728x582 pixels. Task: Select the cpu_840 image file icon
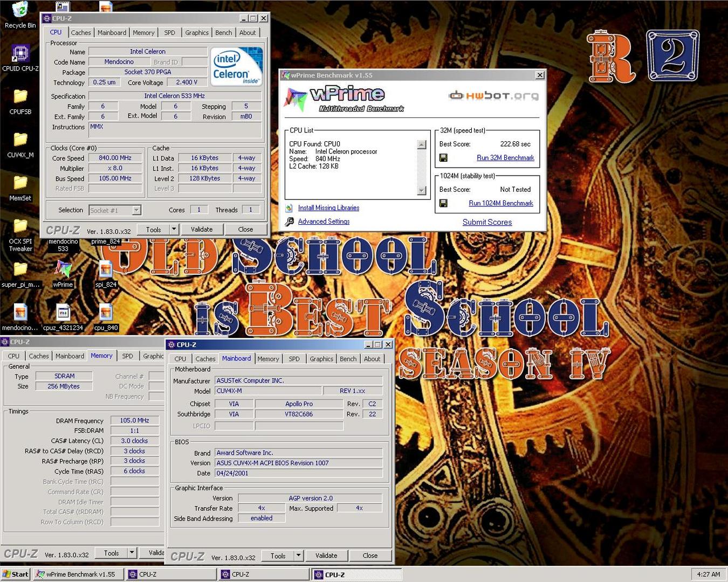(106, 317)
